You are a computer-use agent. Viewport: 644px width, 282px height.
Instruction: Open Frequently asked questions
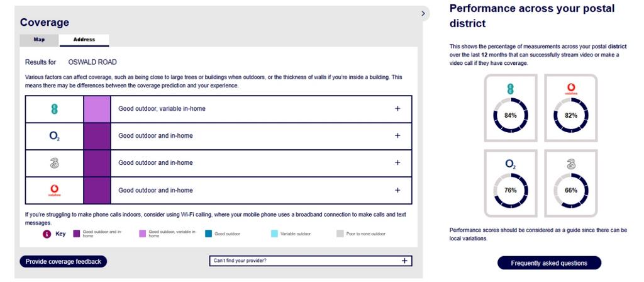(x=549, y=263)
